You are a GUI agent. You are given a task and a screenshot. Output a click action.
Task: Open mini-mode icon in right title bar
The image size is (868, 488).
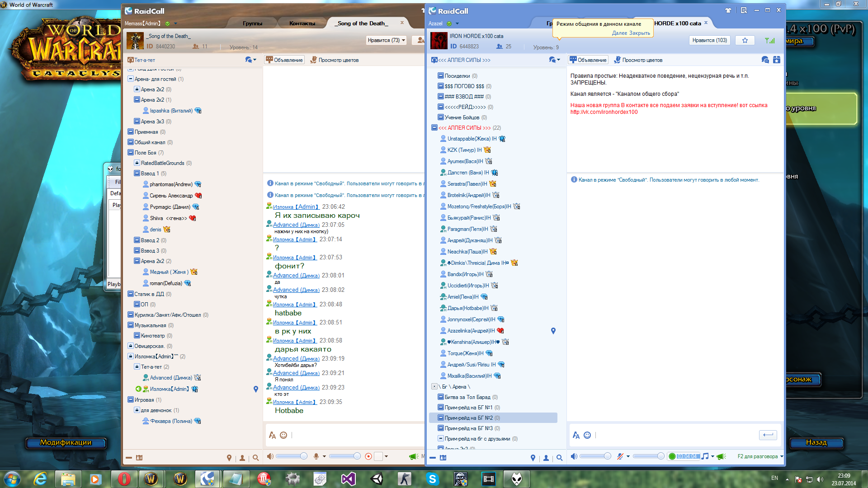[744, 10]
